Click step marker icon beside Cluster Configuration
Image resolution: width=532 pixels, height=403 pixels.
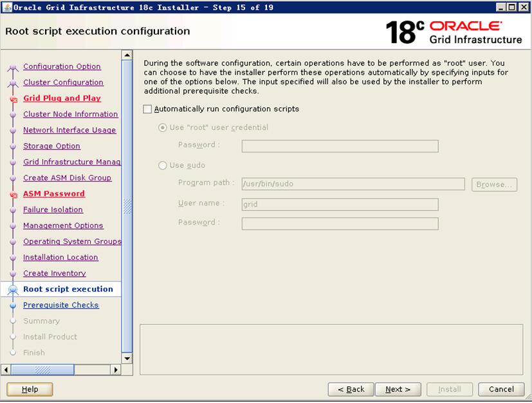pos(13,83)
